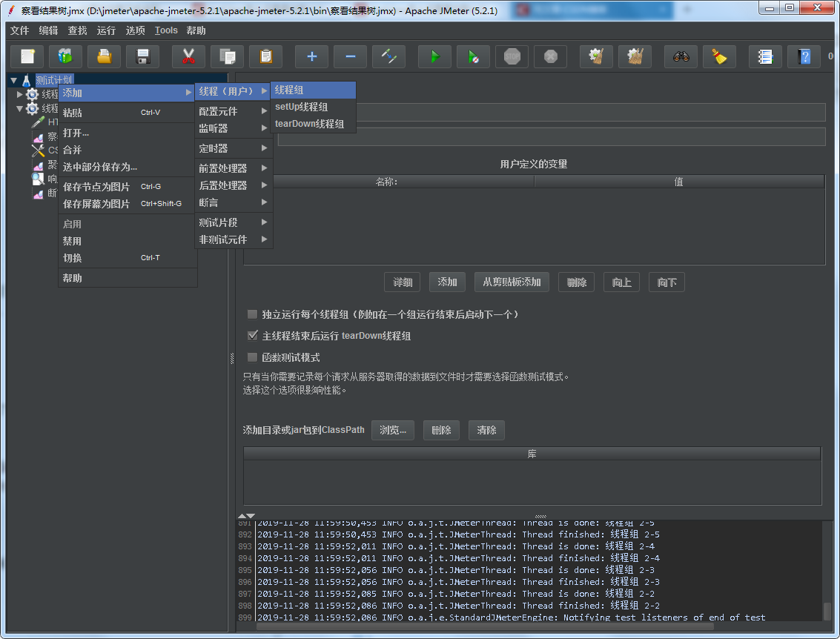Collapse the 测试计划 tree node arrow
Image resolution: width=840 pixels, height=639 pixels.
(14, 80)
